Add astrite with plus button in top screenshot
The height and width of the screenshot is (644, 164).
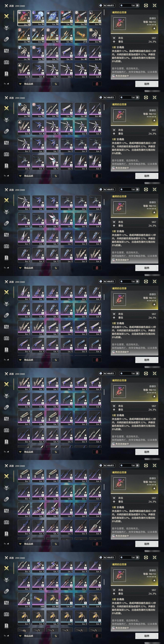click(x=137, y=5)
